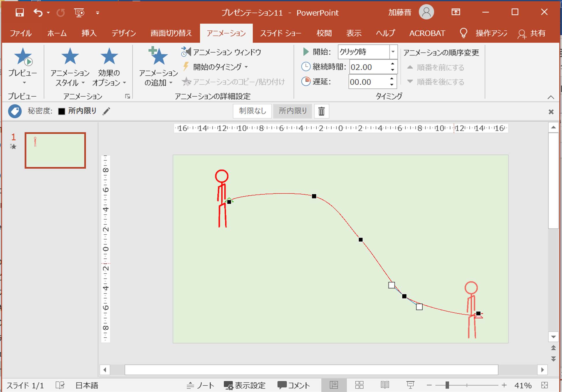Open the スライド ショー ribbon tab
The image size is (562, 392).
point(280,33)
